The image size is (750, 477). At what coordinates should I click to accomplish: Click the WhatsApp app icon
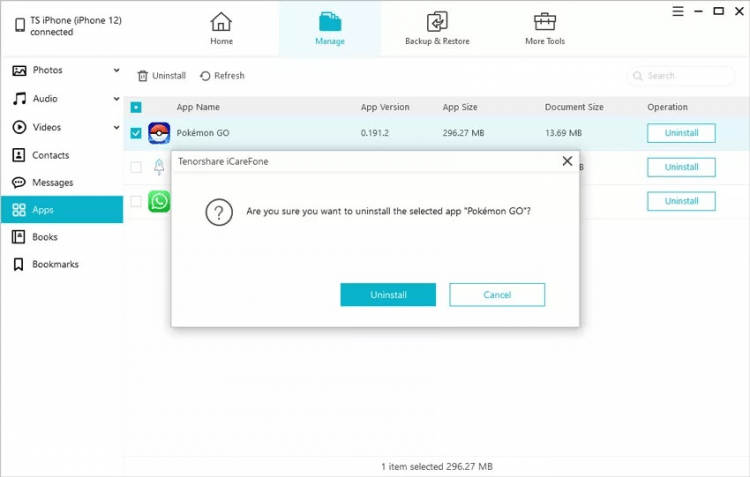[159, 201]
